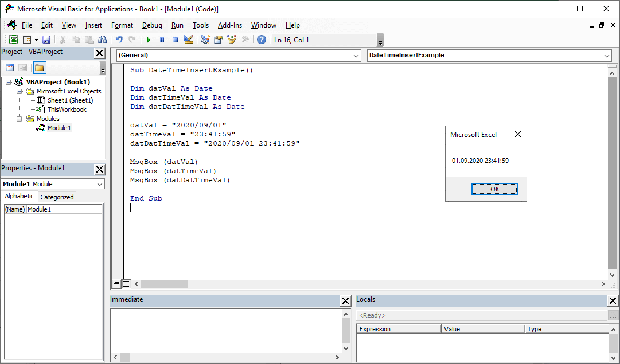The width and height of the screenshot is (620, 364).
Task: Click the Cut scissors icon
Action: 63,40
